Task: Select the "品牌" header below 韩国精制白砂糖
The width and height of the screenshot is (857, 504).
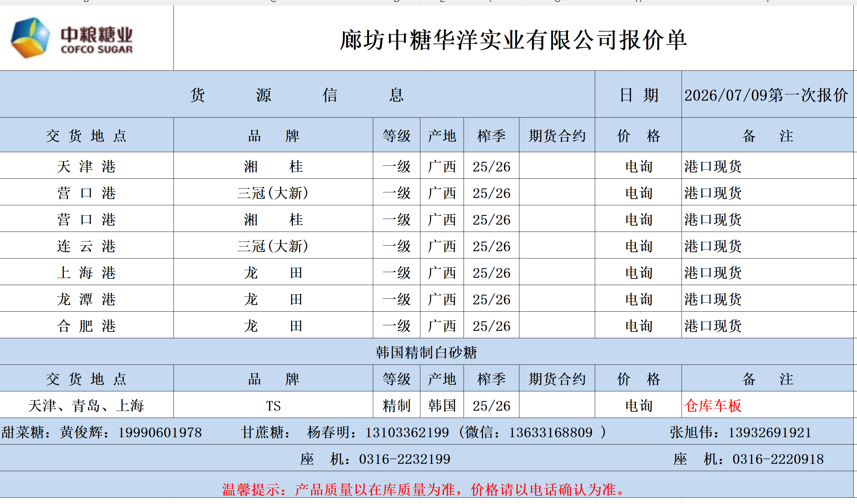Action: coord(273,378)
